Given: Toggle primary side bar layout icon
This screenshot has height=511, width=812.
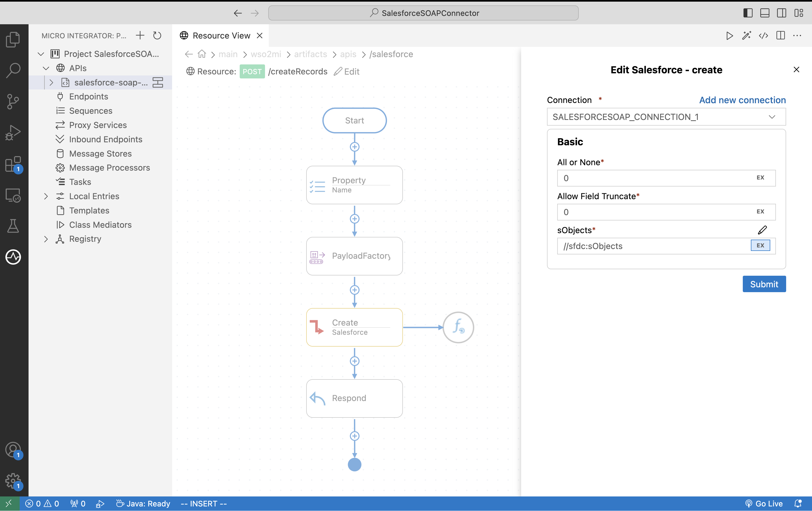Looking at the screenshot, I should point(748,13).
